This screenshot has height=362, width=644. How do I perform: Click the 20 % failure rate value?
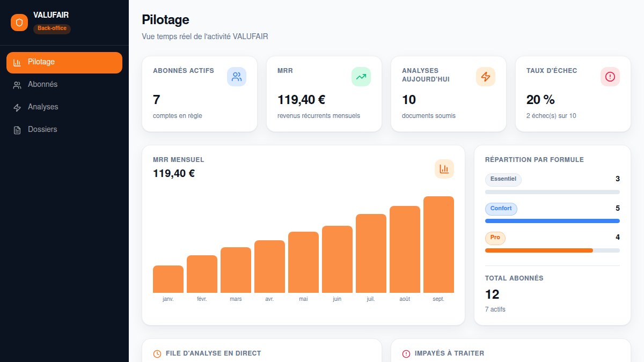coord(540,100)
